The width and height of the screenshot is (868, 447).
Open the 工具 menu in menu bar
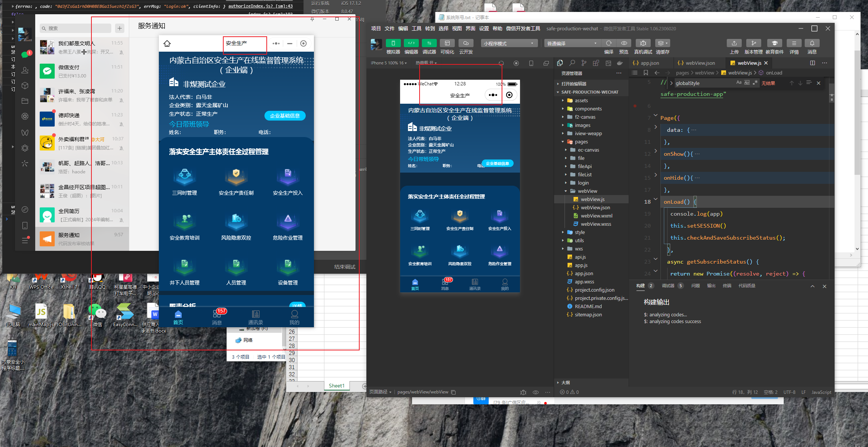(x=416, y=28)
